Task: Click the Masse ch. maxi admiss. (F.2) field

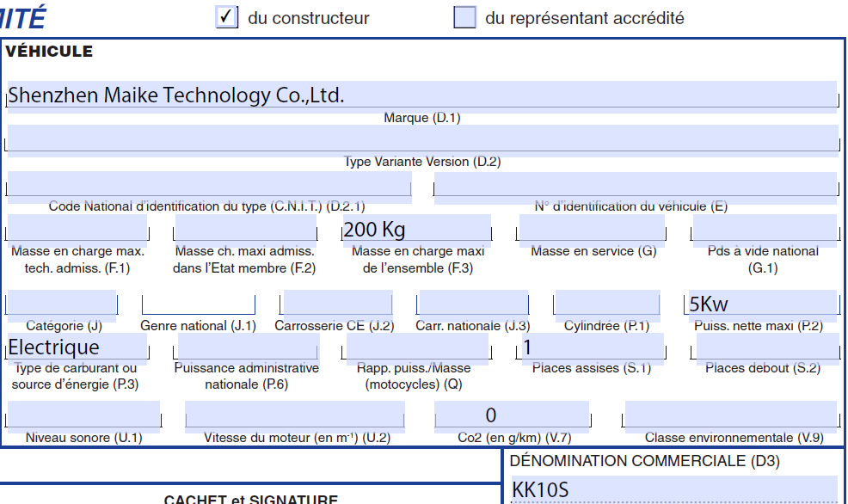Action: [x=245, y=229]
